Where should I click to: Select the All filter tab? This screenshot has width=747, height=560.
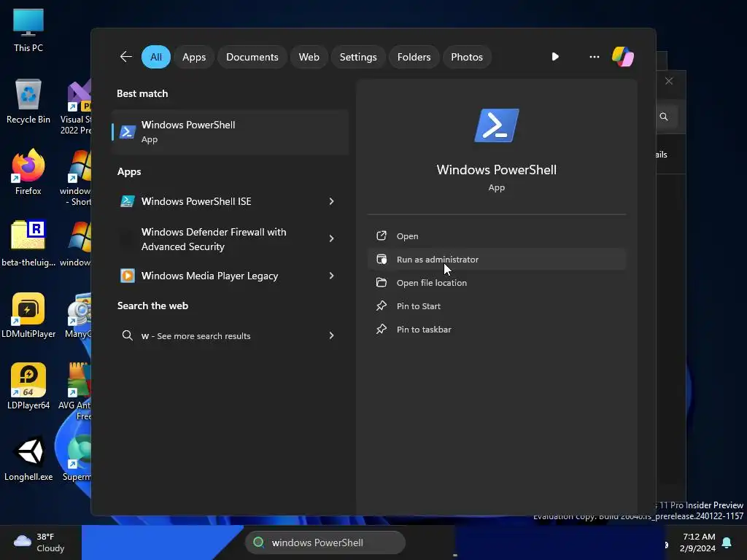point(156,57)
